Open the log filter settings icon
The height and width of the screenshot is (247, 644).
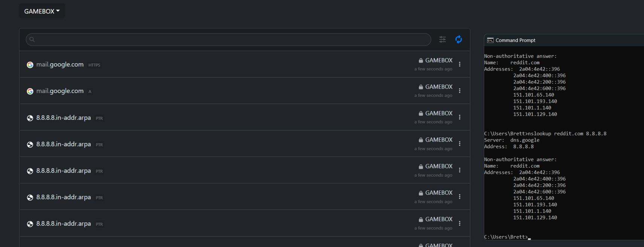[x=442, y=40]
